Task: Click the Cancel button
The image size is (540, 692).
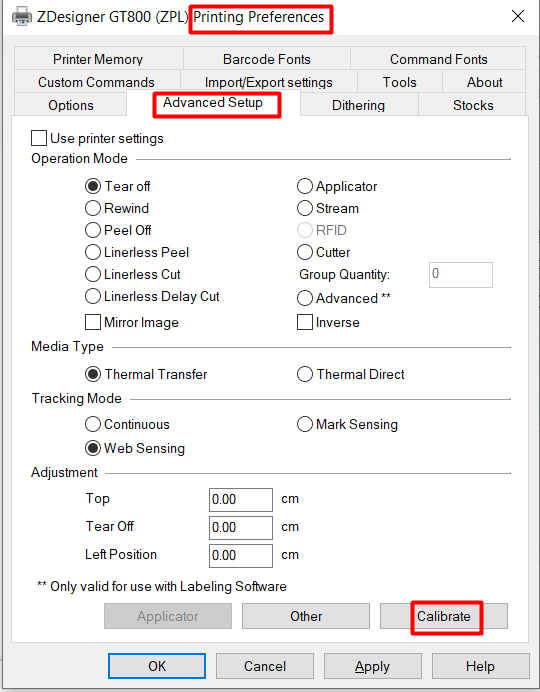Action: [265, 666]
